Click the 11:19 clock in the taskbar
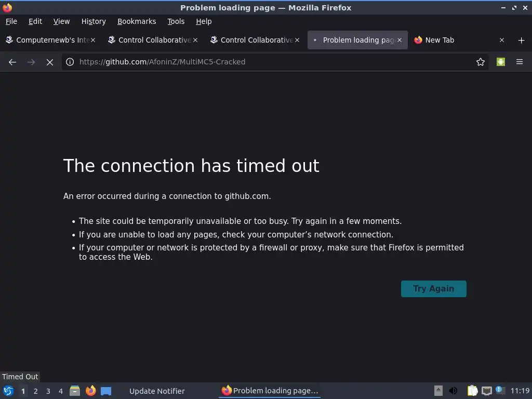The height and width of the screenshot is (399, 532). [520, 391]
